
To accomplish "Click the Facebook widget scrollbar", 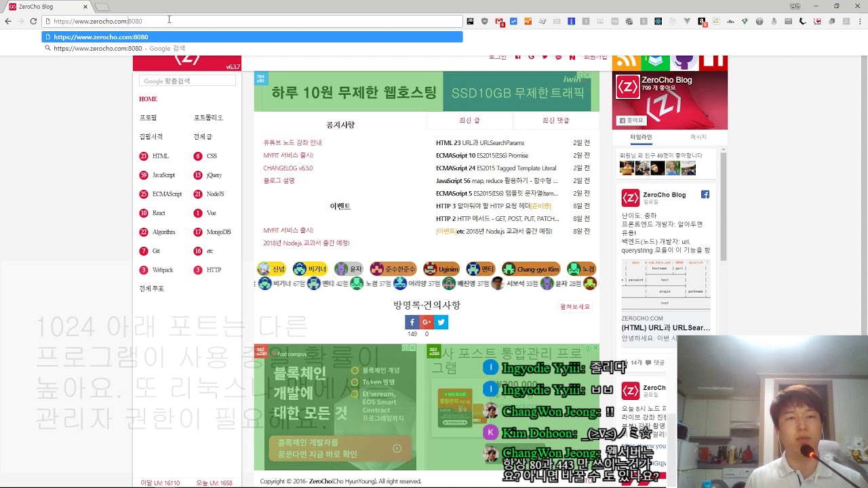I will coord(724,207).
